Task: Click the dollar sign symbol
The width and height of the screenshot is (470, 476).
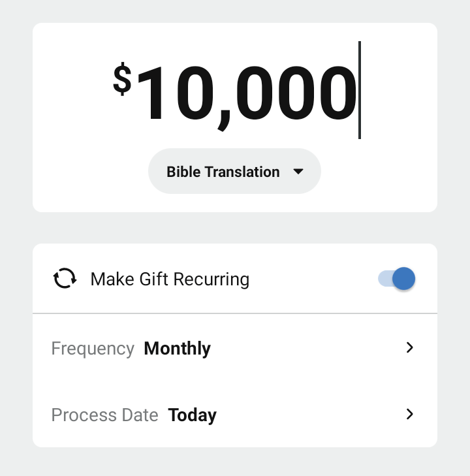Action: (122, 80)
